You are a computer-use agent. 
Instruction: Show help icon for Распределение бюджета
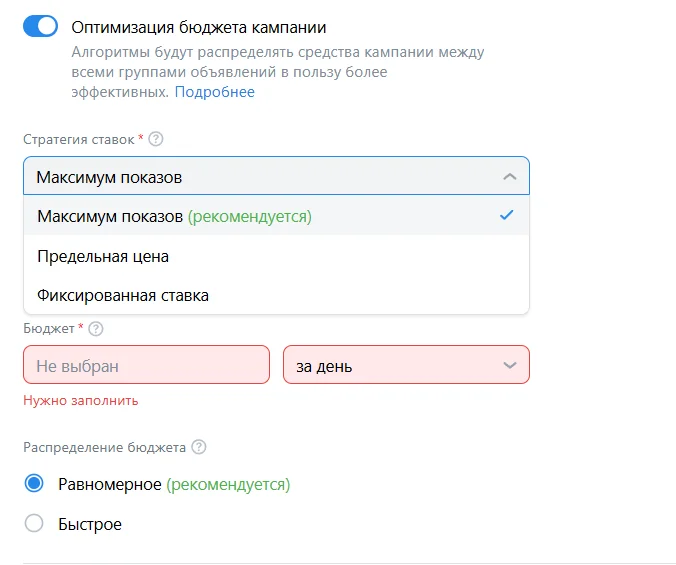tap(198, 447)
